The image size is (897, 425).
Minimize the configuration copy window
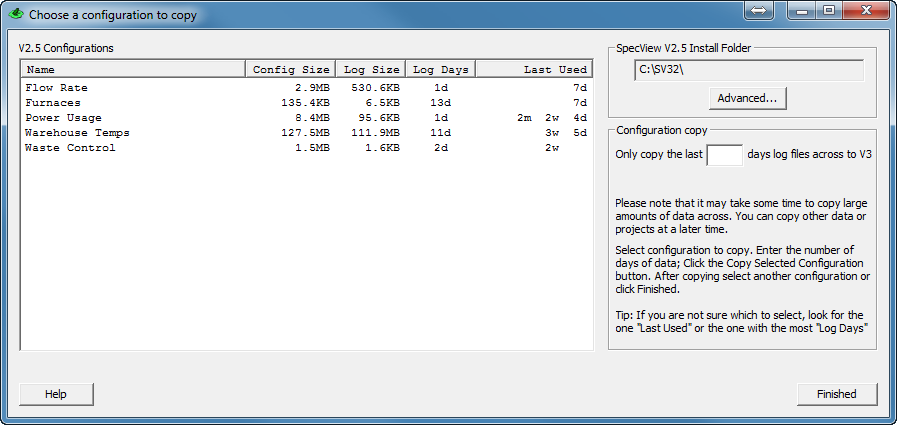(x=801, y=10)
